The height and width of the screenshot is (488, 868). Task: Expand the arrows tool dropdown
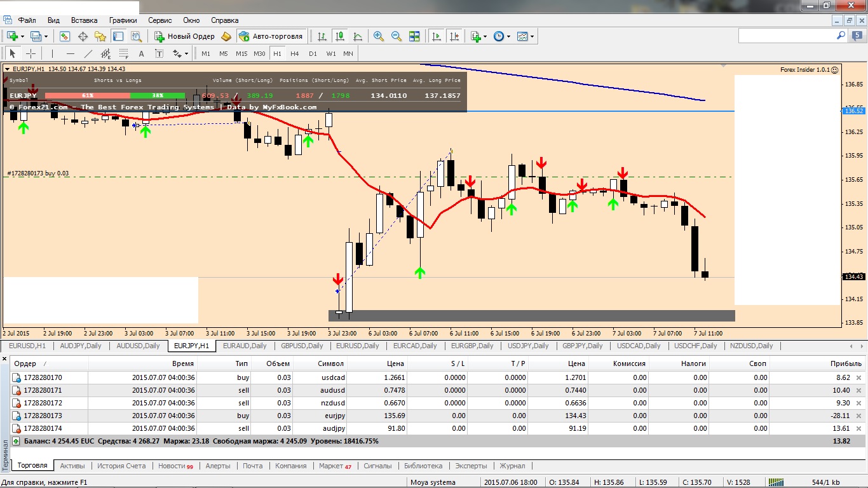pos(187,53)
